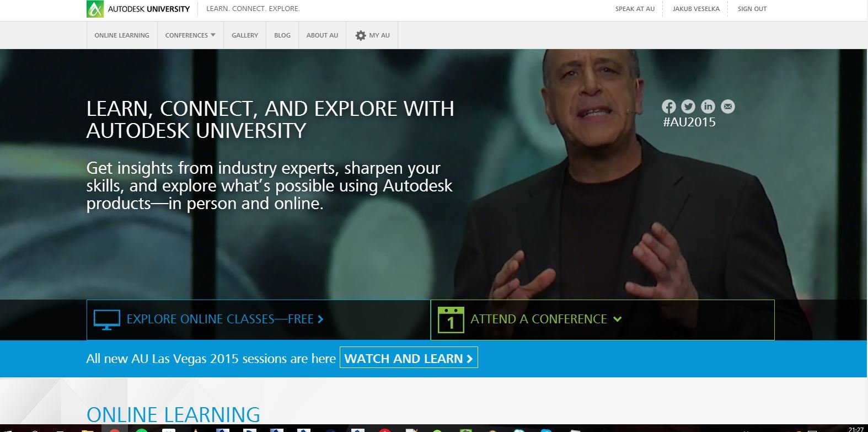Click the #AU2015 hashtag
Viewport: 868px width, 432px height.
[x=689, y=122]
